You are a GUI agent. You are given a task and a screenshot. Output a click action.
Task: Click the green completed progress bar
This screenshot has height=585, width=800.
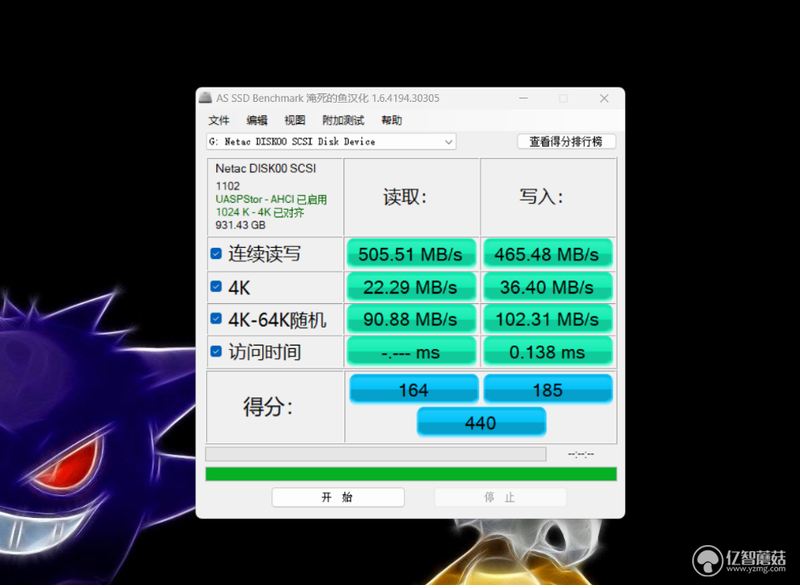[x=411, y=474]
